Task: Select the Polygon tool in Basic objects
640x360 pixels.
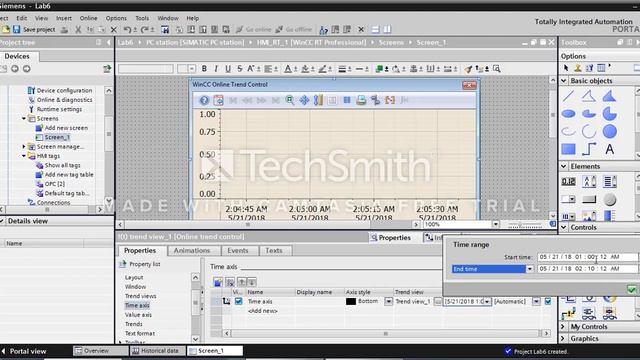Action: tap(609, 96)
